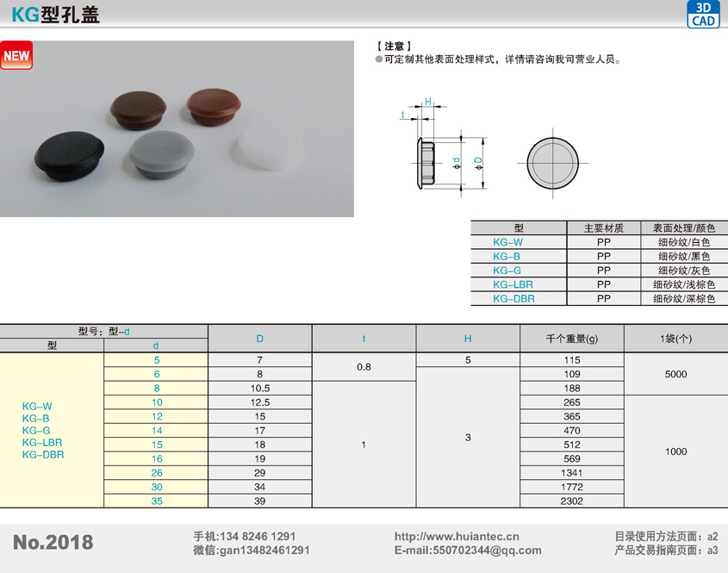Select KG-LBR in the material table
This screenshot has height=573, width=728.
click(513, 284)
